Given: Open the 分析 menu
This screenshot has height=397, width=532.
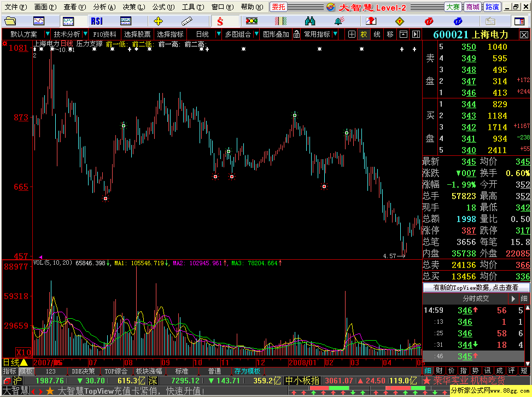Looking at the screenshot, I should tap(104, 7).
